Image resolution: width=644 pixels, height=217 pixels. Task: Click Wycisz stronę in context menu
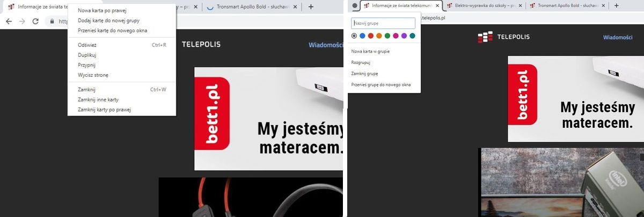(x=93, y=75)
